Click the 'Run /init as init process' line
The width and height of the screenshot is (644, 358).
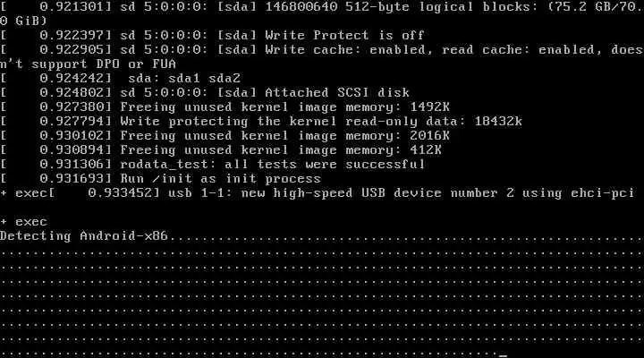click(x=161, y=179)
